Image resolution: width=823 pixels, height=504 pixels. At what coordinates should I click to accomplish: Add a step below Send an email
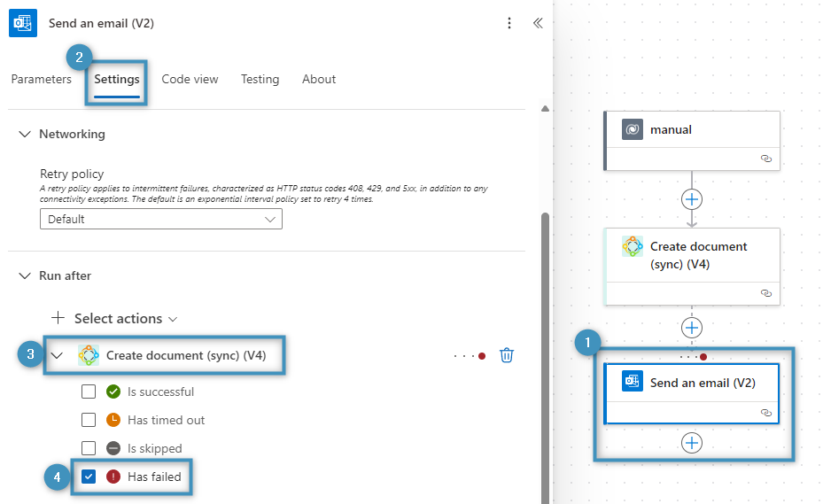tap(692, 443)
